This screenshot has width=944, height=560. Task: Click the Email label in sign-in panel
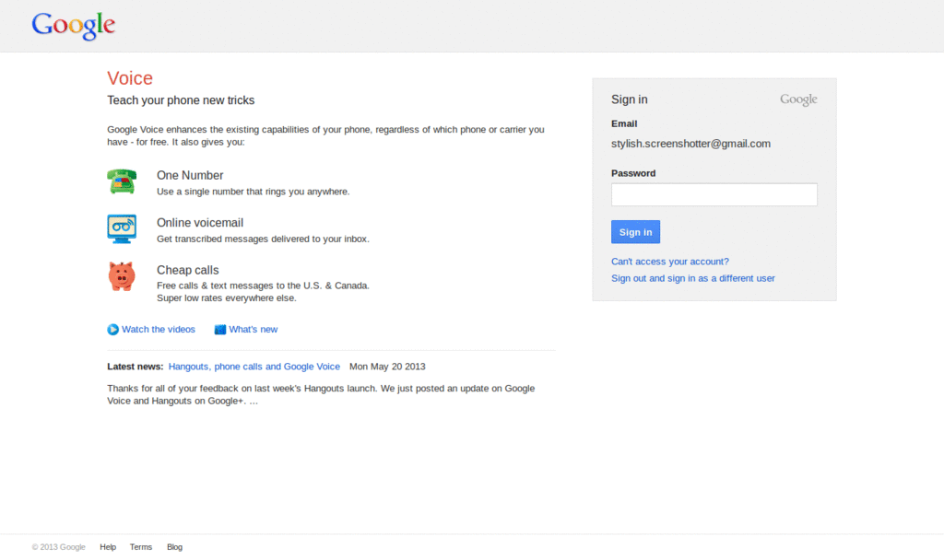624,124
